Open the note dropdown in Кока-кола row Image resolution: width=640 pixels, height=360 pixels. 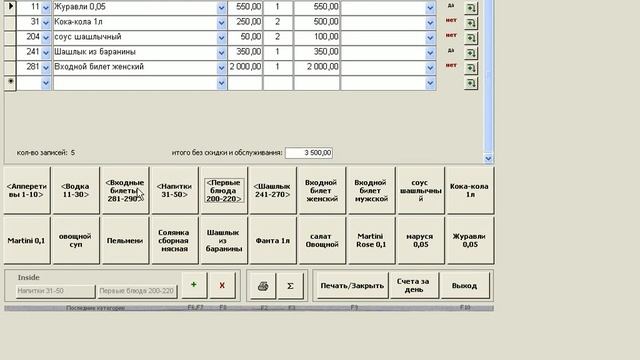click(x=430, y=22)
